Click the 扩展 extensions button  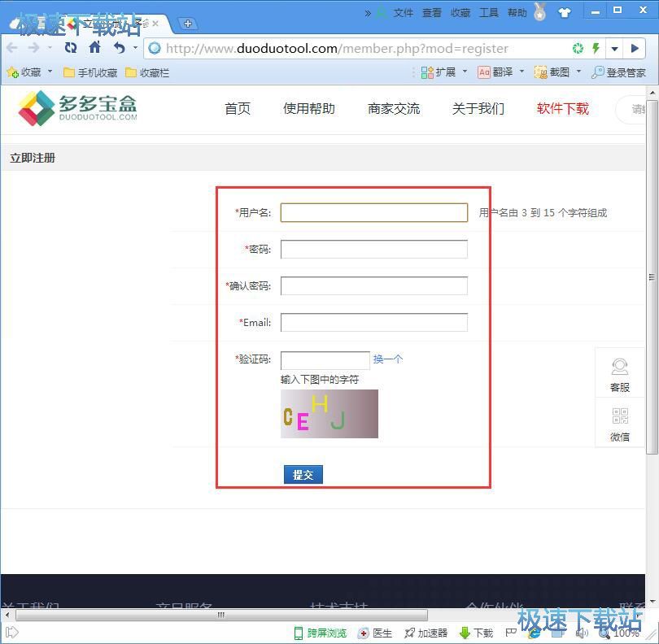pos(439,72)
